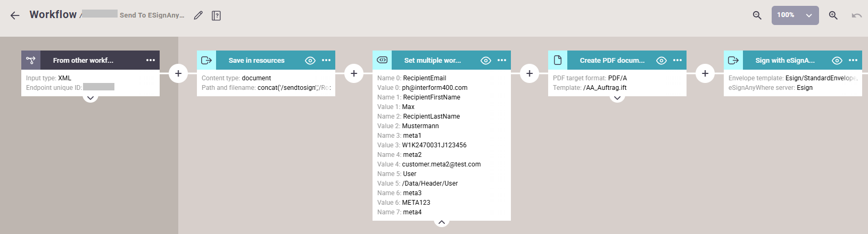Toggle eye icon on Create PDF document node
This screenshot has height=234, width=868.
click(662, 61)
